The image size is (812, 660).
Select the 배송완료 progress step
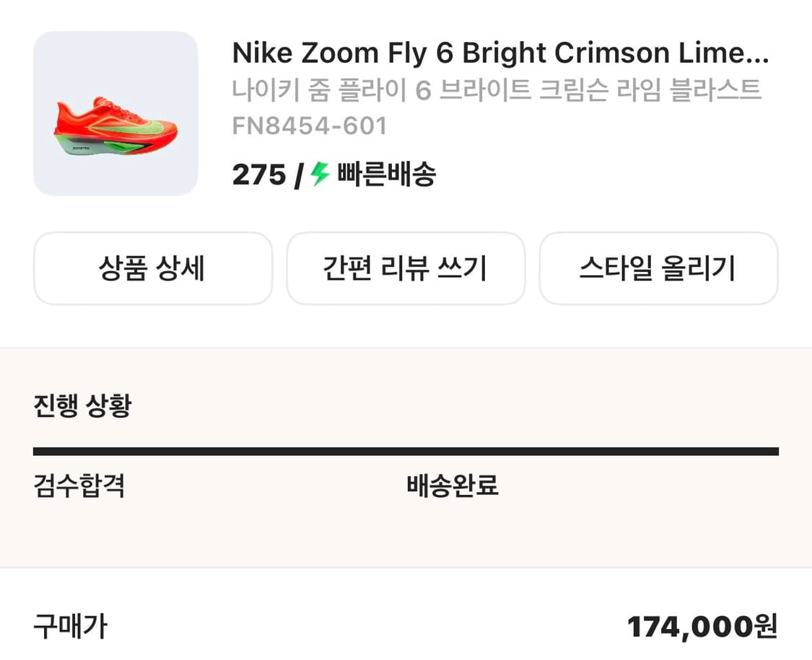453,485
